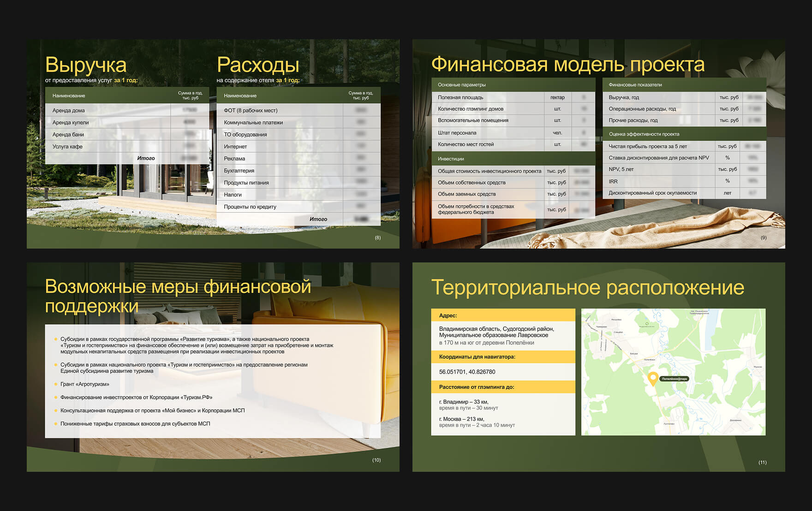Screen dimensions: 812x511
Task: Select the Основные параметры table header
Action: pyautogui.click(x=513, y=84)
